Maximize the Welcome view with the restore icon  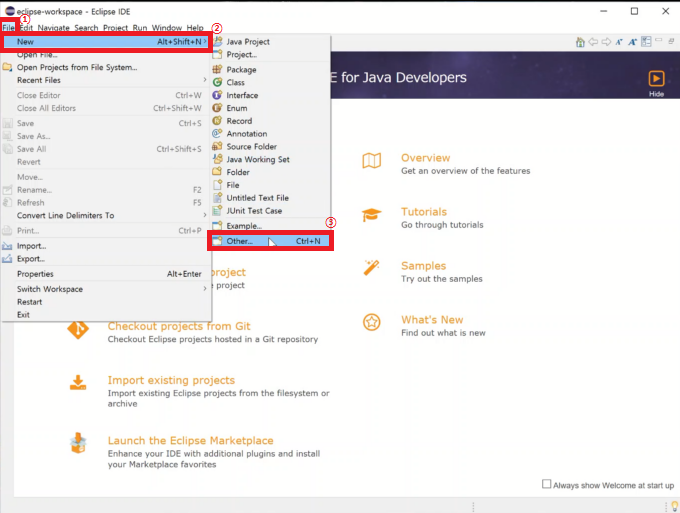coord(671,41)
